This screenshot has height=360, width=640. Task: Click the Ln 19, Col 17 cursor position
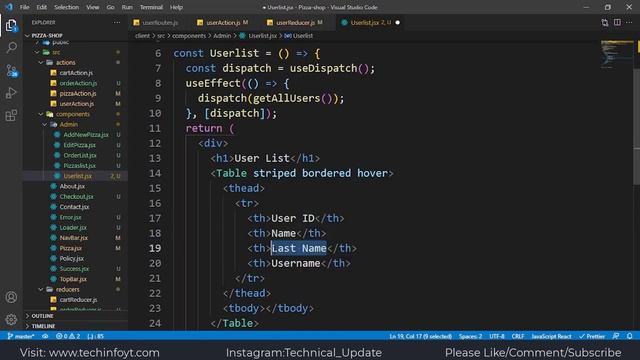click(x=420, y=336)
